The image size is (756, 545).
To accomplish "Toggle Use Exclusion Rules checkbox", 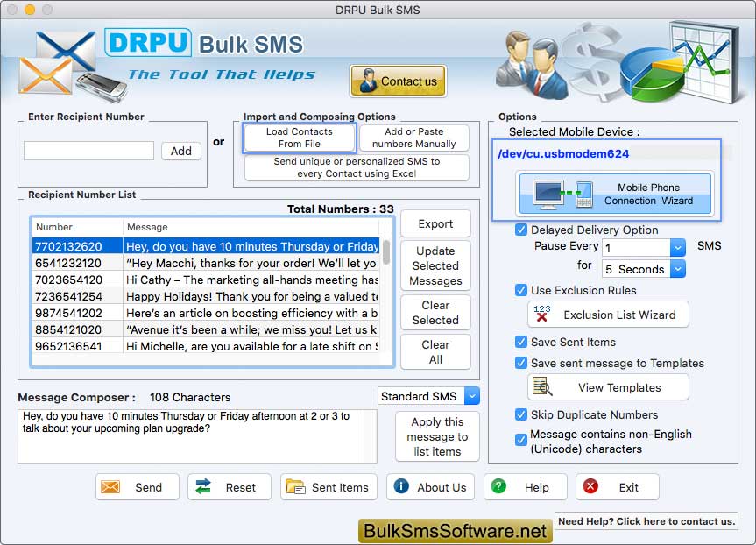I will (520, 290).
